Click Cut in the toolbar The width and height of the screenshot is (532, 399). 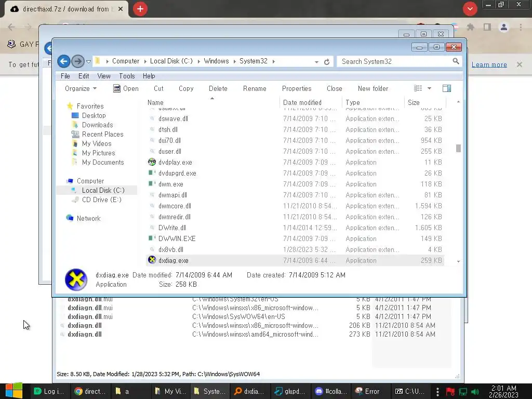pyautogui.click(x=158, y=88)
